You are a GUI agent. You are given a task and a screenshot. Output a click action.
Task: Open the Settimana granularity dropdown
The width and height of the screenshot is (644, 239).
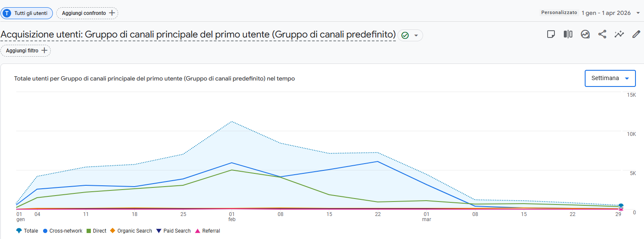coord(610,78)
